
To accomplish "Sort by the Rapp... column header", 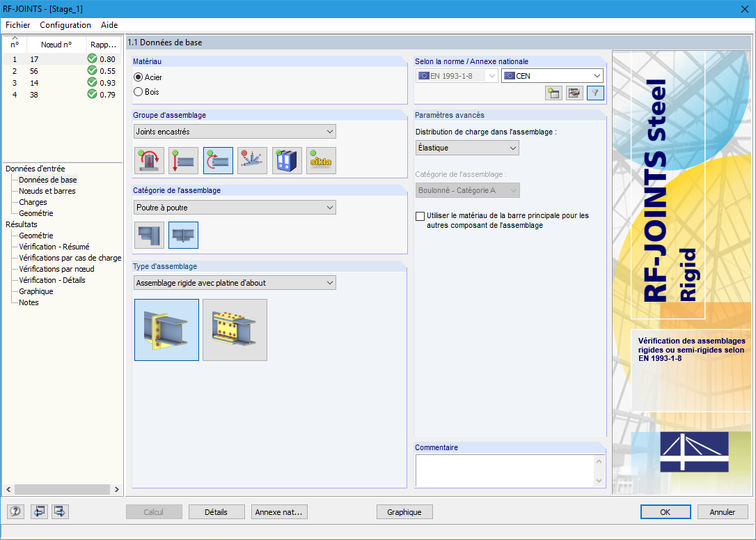I will (x=104, y=45).
